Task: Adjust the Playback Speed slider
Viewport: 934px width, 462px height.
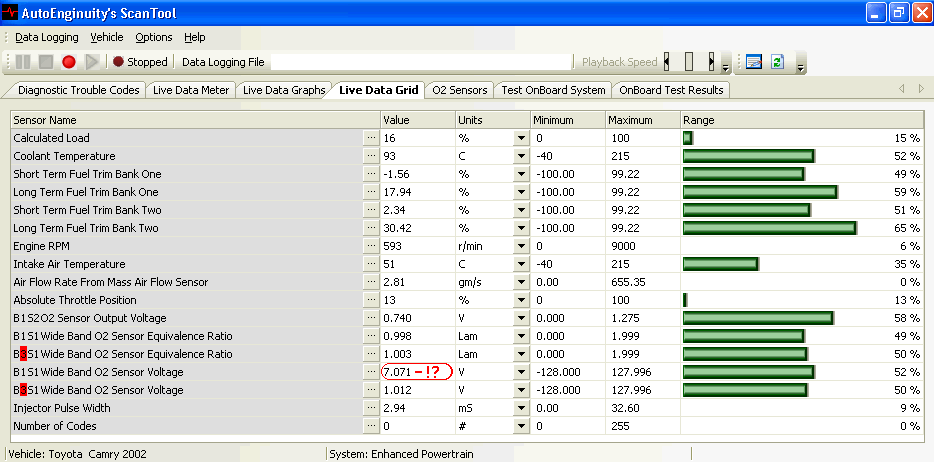Action: [688, 62]
